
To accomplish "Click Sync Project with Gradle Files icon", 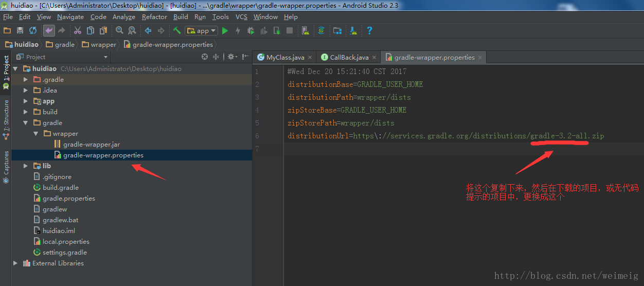I will (x=321, y=31).
